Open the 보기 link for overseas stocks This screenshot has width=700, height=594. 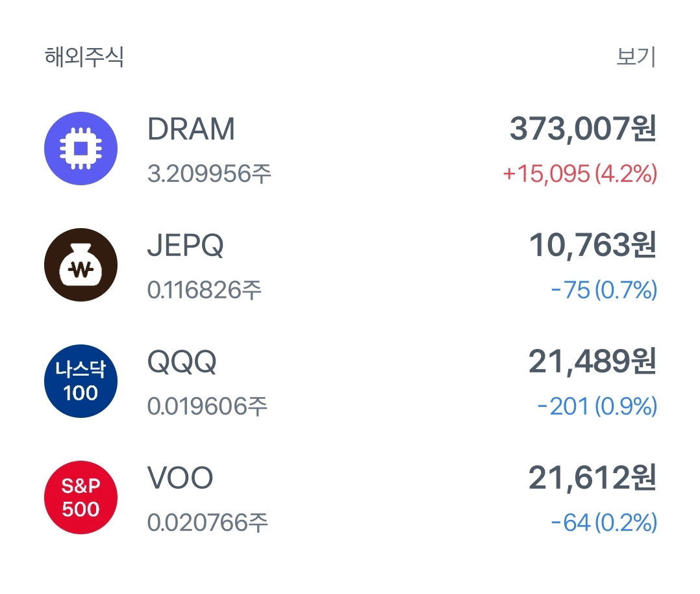pyautogui.click(x=636, y=57)
